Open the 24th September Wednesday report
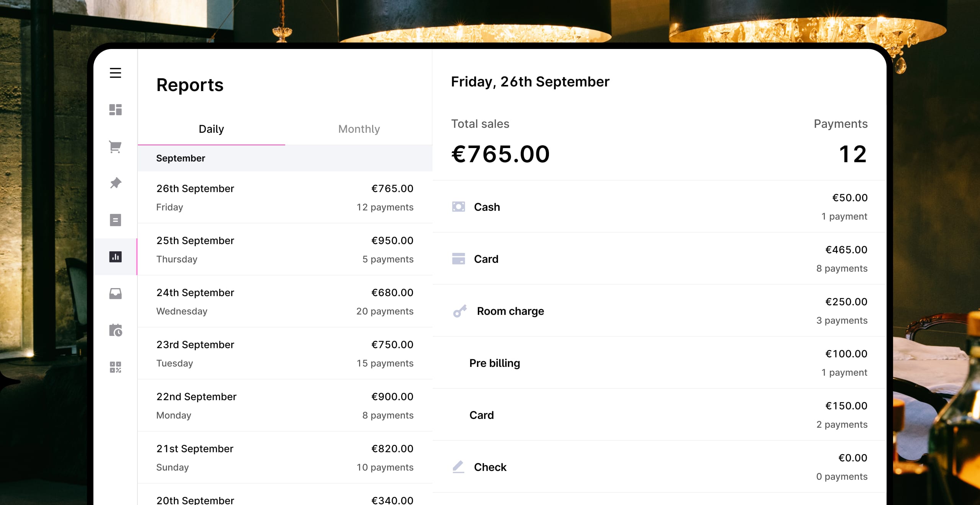Screen dimensions: 980x505 (285, 301)
